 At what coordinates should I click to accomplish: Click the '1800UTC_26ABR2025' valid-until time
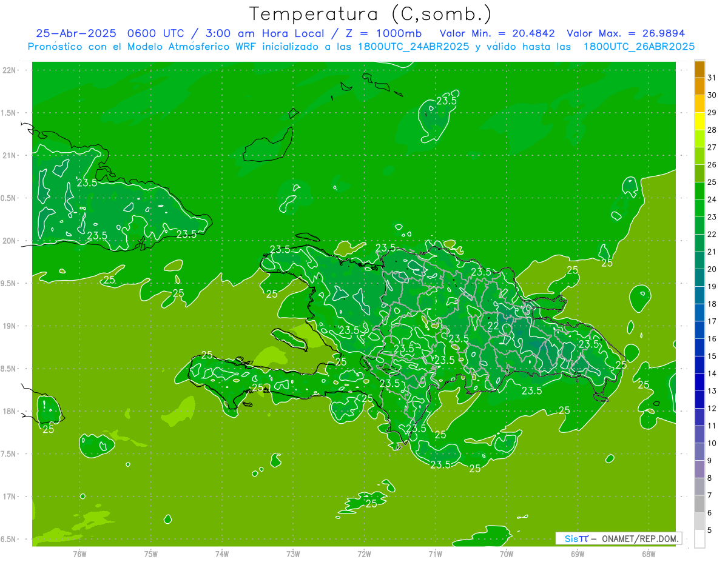pyautogui.click(x=639, y=47)
